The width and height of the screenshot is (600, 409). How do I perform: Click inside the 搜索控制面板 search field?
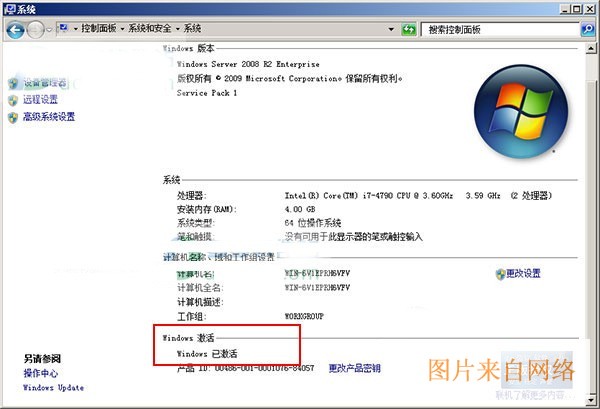point(500,30)
